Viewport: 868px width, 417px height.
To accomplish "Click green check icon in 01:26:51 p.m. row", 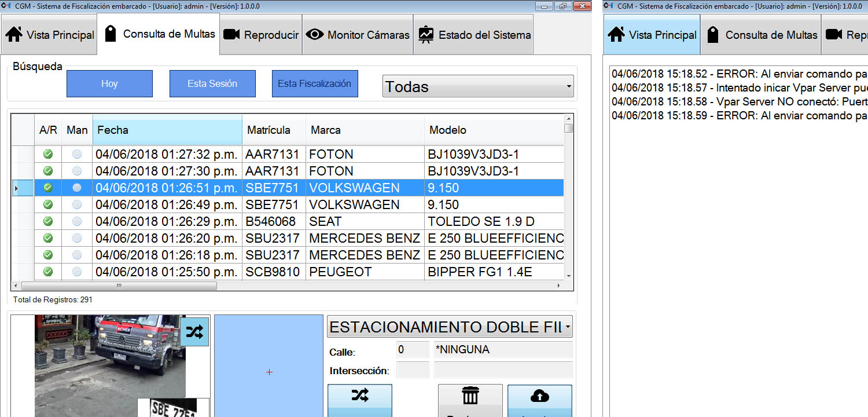I will 48,188.
